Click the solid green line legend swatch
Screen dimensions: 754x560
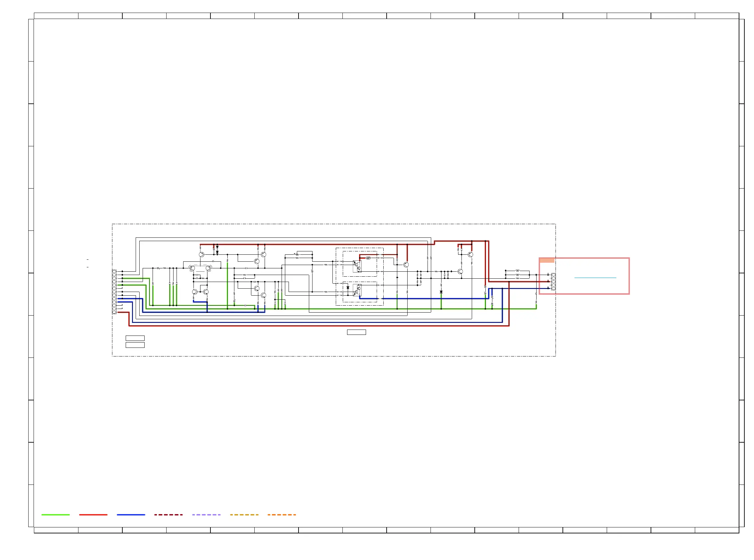56,514
